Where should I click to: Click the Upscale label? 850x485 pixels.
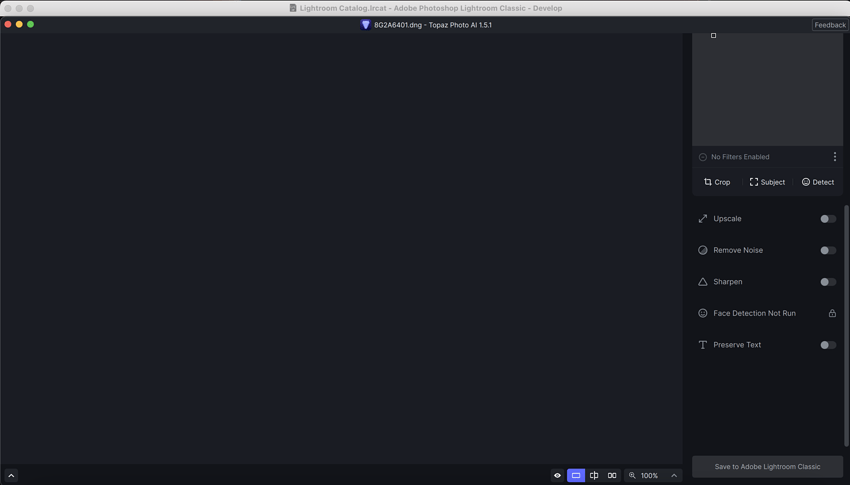[727, 219]
